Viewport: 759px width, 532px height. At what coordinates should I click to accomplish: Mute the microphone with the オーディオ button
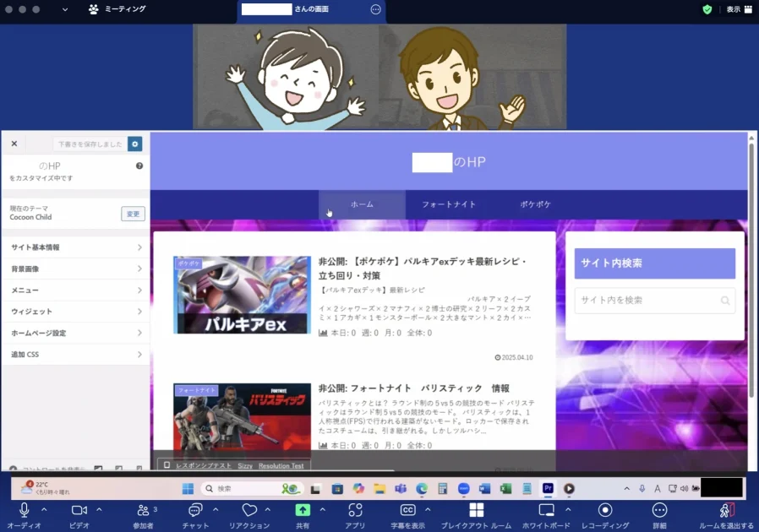click(x=24, y=516)
